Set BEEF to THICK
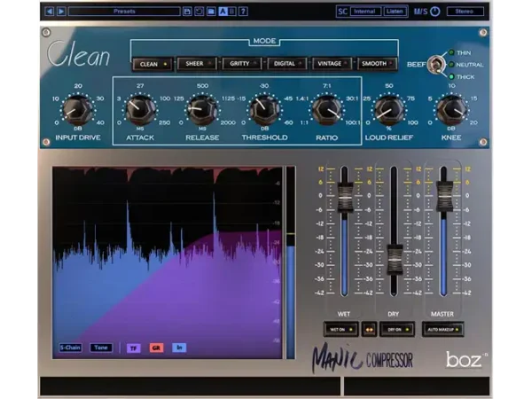Screen dimensions: 532x399 (462, 76)
